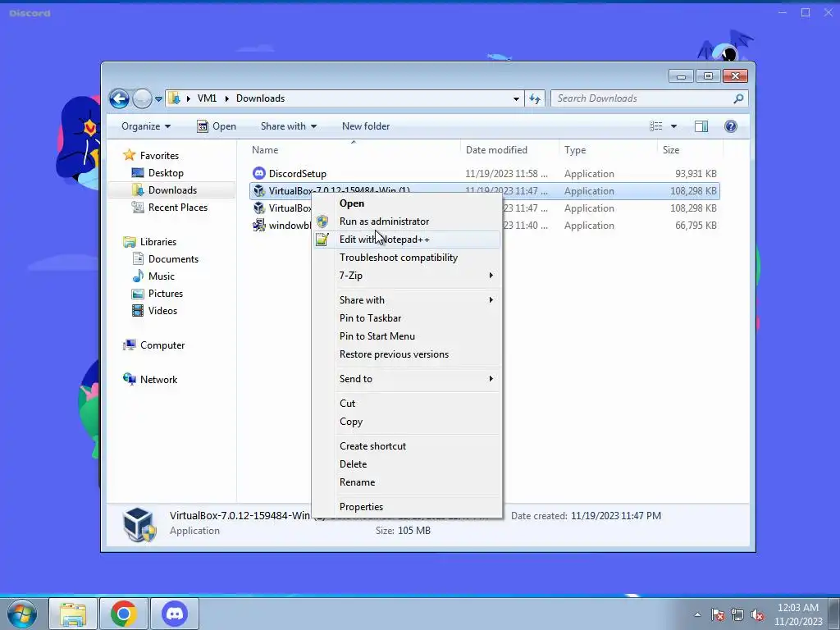Screen dimensions: 840x630
Task: Expand the Share with context submenu
Action: click(407, 300)
